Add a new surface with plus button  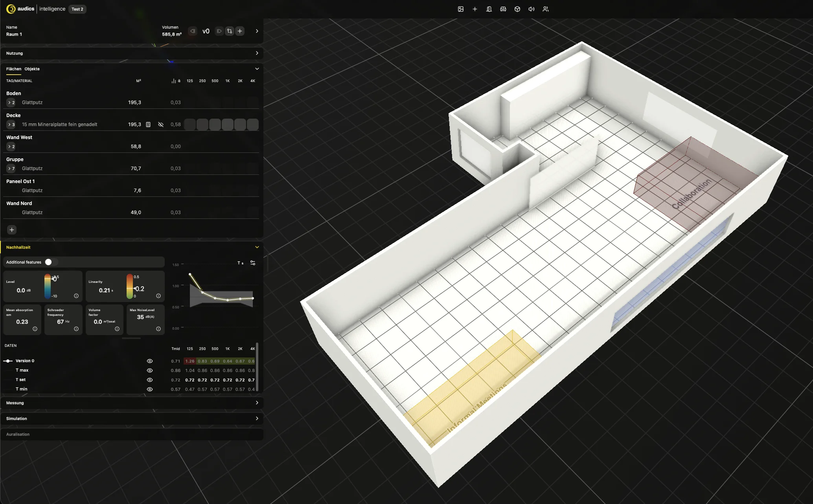[x=12, y=230]
